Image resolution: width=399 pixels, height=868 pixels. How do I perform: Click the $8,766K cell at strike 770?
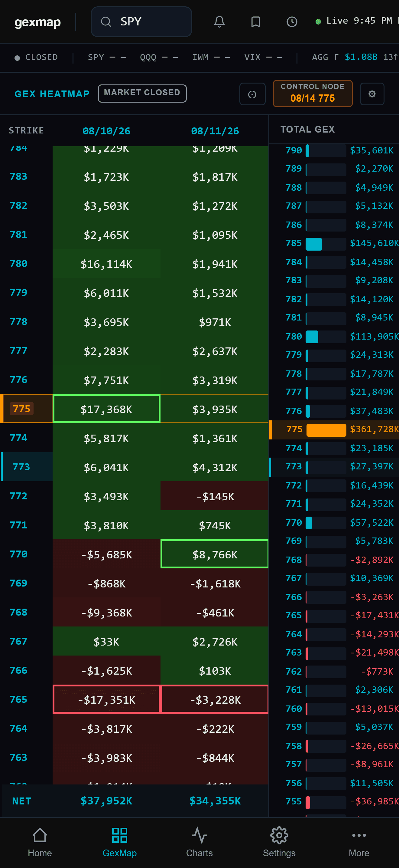click(215, 554)
